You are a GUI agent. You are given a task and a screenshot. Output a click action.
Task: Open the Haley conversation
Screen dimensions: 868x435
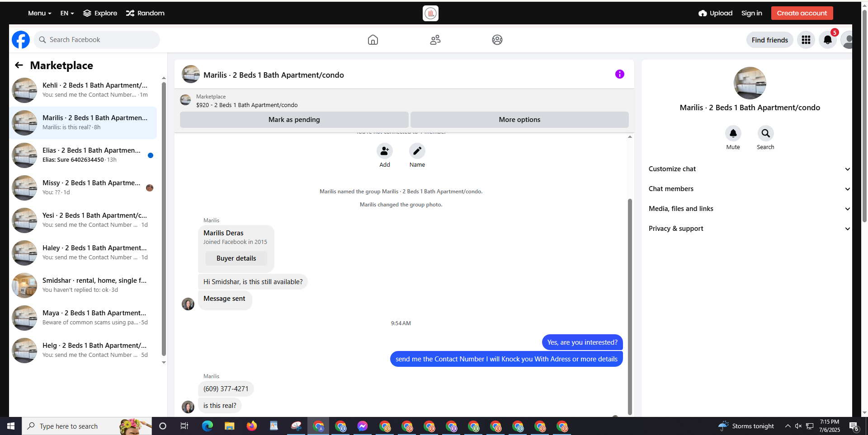point(84,253)
